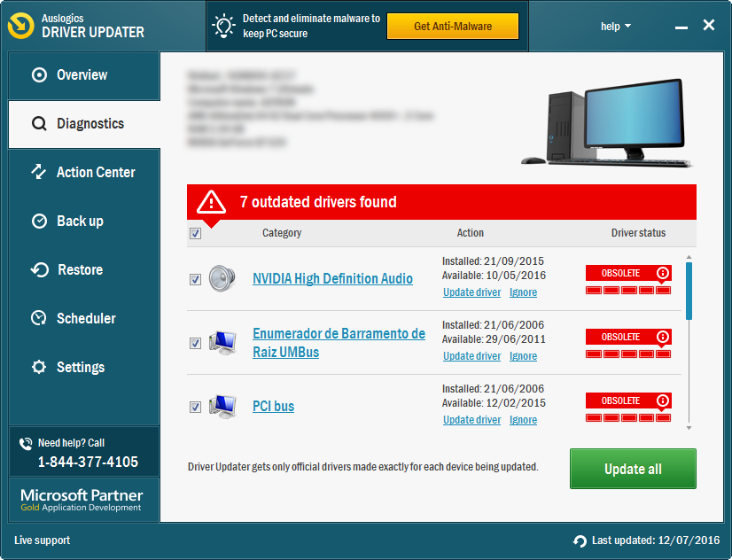Click the Category column header
The height and width of the screenshot is (560, 732).
coord(282,233)
